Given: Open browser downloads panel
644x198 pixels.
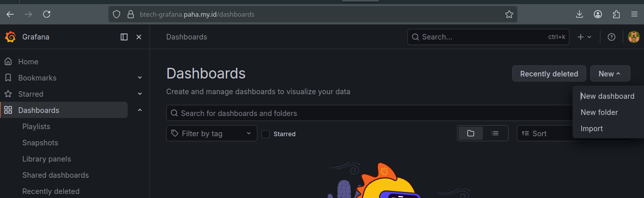Looking at the screenshot, I should pos(580,14).
